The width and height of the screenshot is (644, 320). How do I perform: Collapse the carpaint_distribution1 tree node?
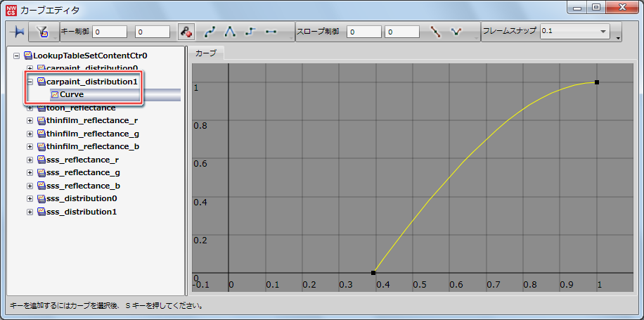point(30,82)
